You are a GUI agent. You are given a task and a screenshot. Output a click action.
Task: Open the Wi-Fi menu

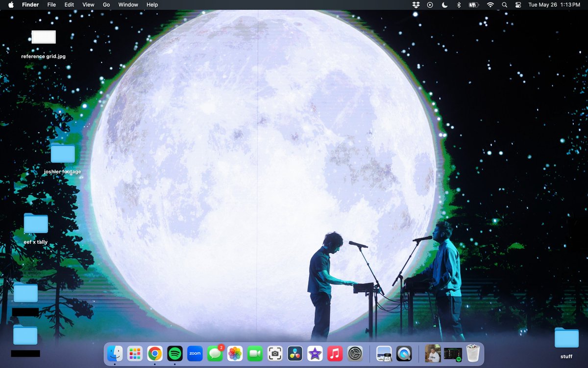pos(490,4)
